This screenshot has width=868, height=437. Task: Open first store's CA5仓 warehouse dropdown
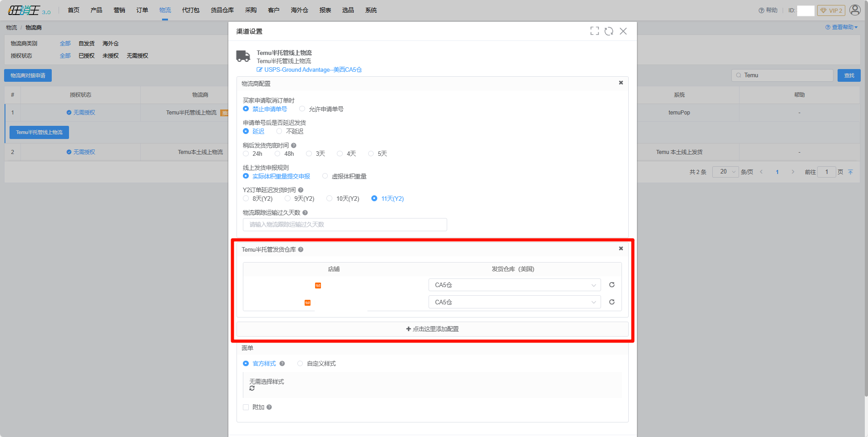point(515,285)
